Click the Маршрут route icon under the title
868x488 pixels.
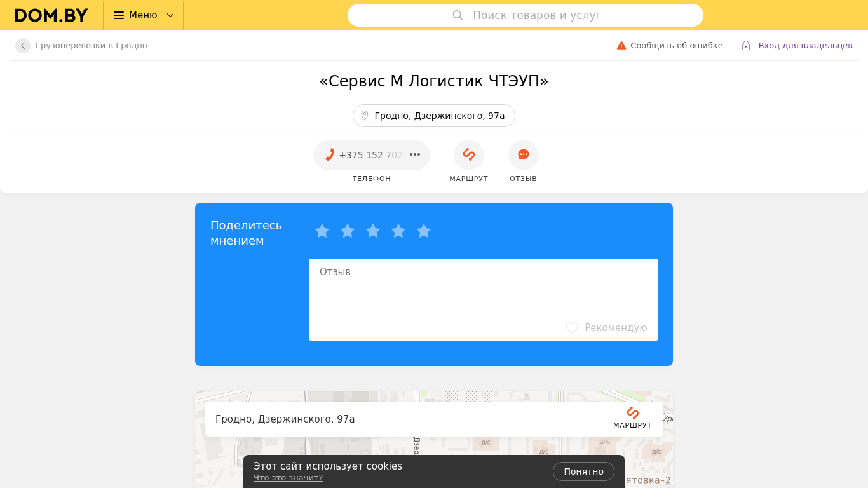click(469, 155)
